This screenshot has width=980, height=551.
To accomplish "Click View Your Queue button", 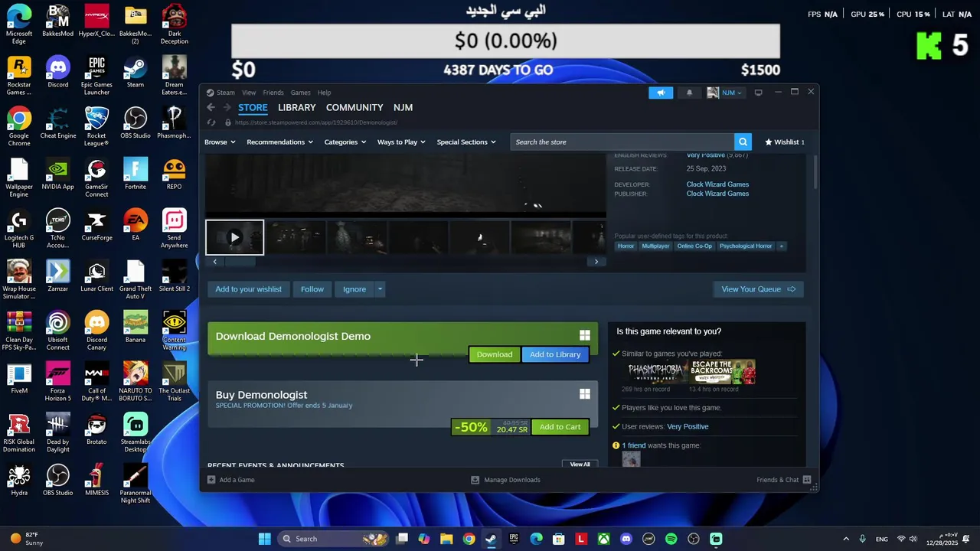I will point(758,289).
